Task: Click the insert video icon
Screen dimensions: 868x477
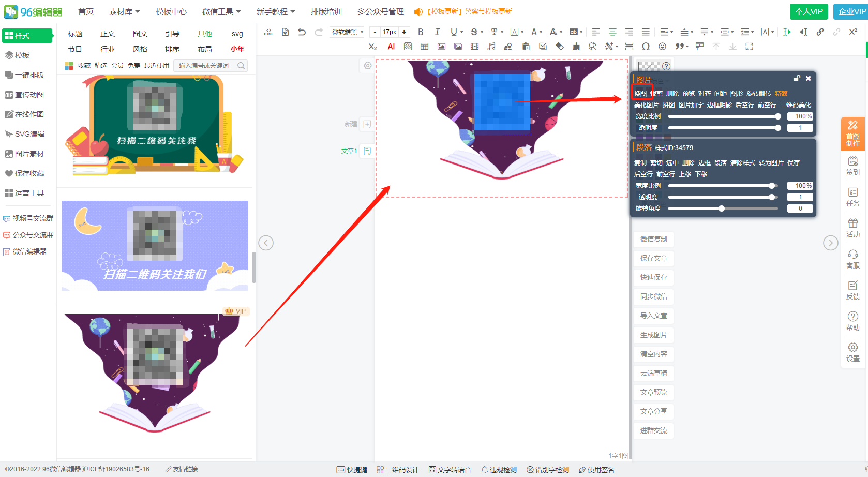Action: click(x=475, y=47)
